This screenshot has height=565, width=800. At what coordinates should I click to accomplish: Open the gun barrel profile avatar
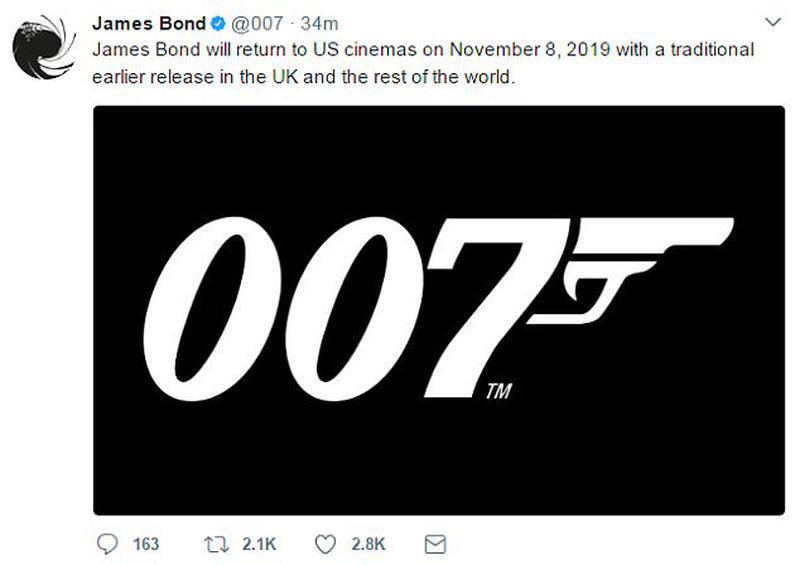tap(44, 46)
